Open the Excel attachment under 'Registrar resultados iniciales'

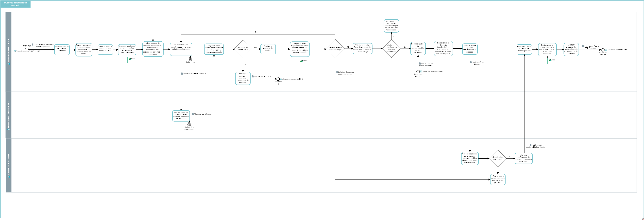pyautogui.click(x=130, y=59)
